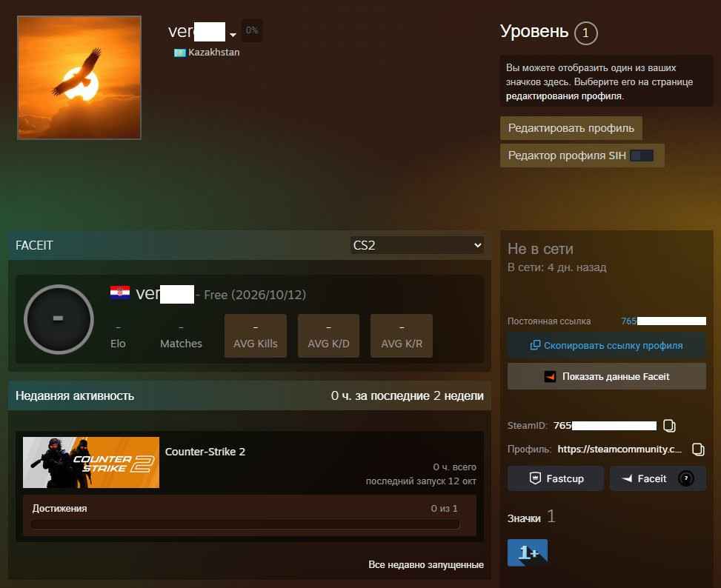Viewport: 721px width, 588px height.
Task: Open the blue 1+ badge icon
Action: click(528, 552)
